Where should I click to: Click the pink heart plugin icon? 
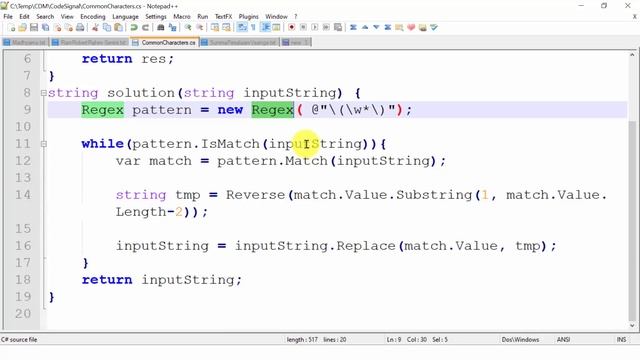[411, 28]
